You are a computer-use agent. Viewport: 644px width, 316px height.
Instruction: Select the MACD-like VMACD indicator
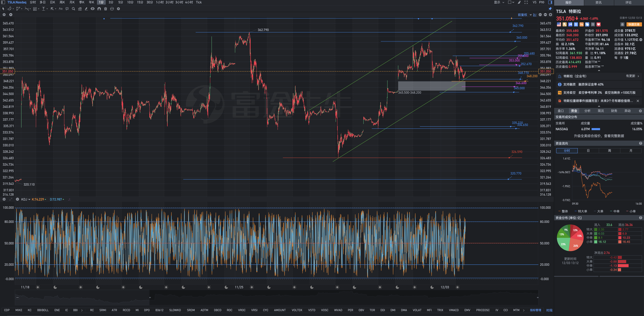(454, 310)
